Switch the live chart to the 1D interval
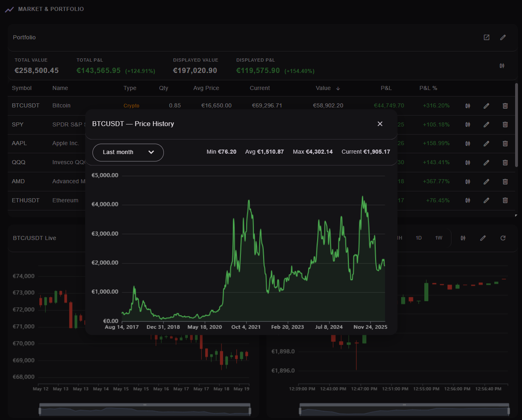 (419, 238)
